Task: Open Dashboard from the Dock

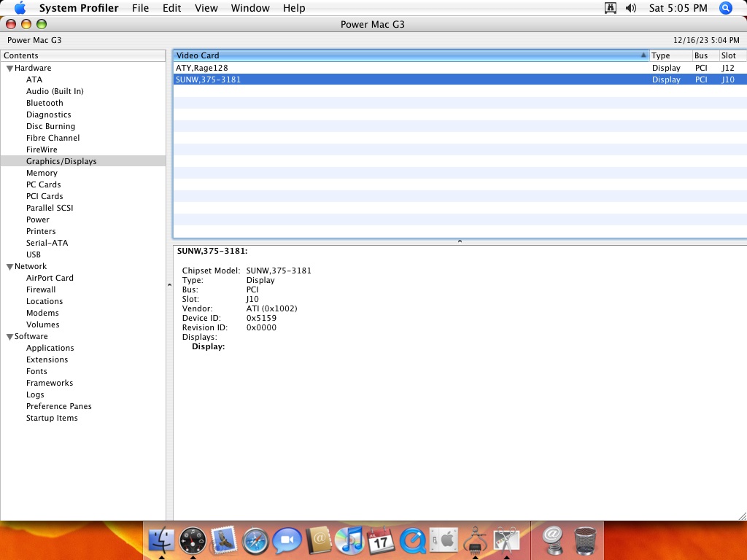Action: 193,540
